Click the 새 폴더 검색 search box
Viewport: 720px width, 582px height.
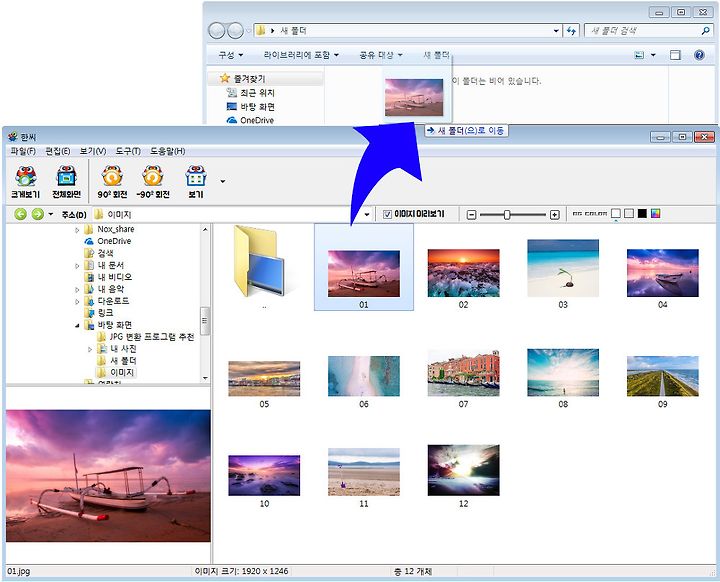tap(649, 31)
